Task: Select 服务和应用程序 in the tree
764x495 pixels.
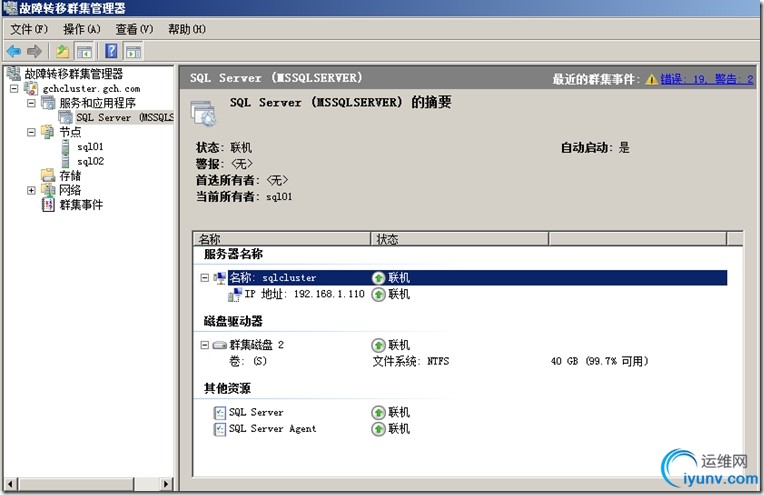Action: [x=97, y=103]
